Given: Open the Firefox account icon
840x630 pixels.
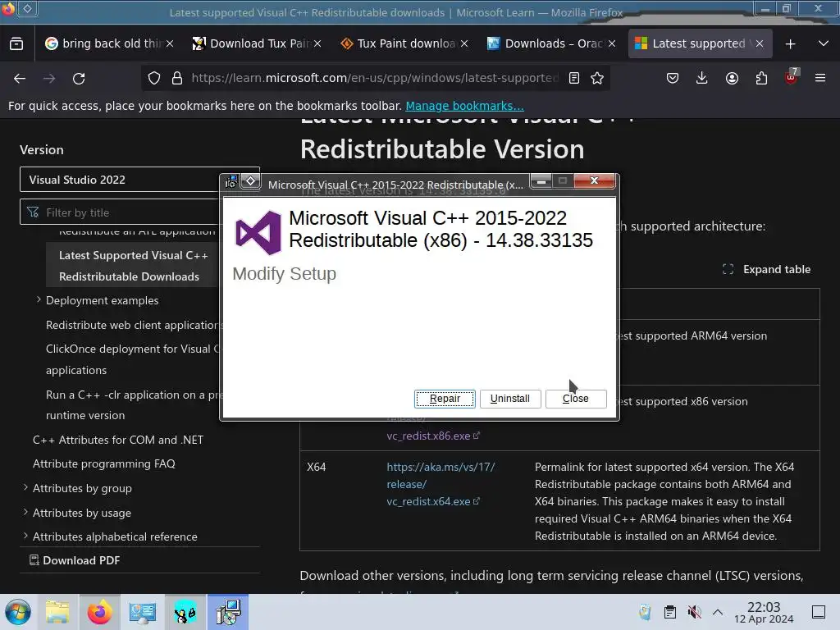Looking at the screenshot, I should pyautogui.click(x=732, y=78).
